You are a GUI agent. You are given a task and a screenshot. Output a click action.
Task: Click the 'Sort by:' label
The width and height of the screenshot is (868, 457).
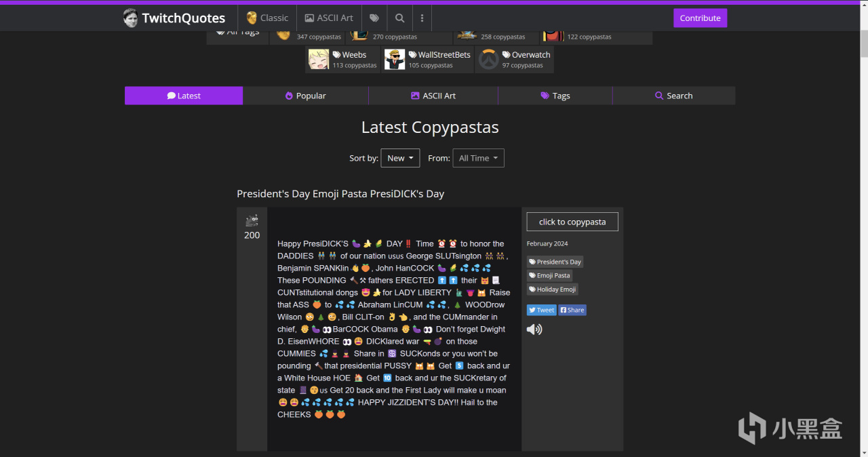pos(363,158)
